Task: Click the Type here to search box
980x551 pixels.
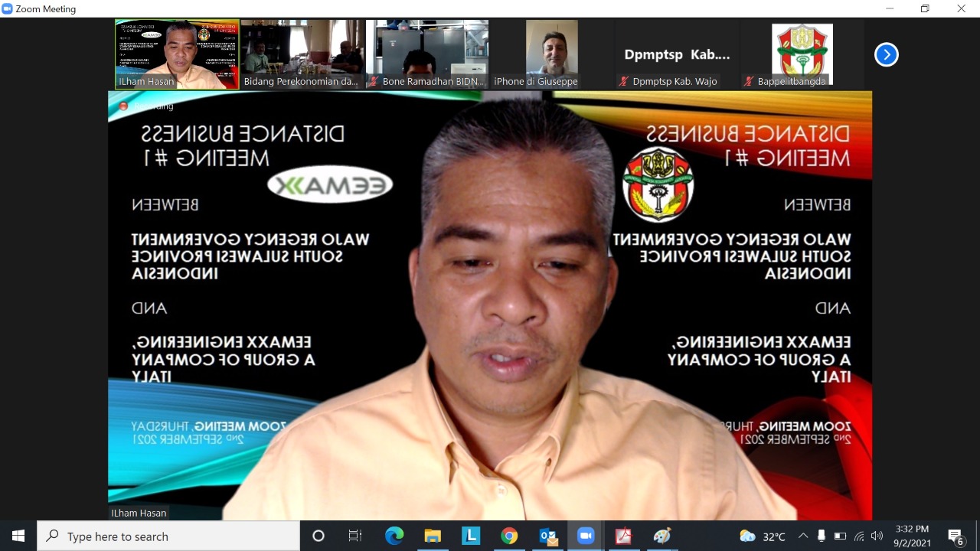Action: [168, 536]
